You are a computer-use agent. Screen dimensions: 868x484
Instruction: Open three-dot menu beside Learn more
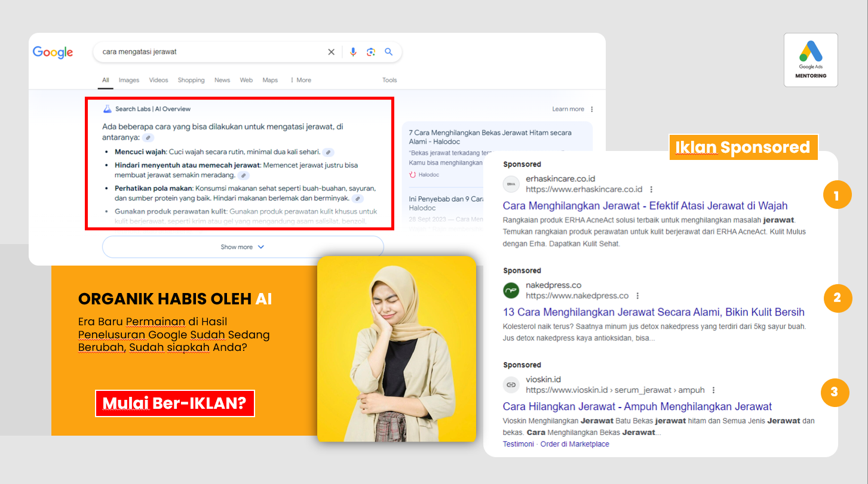(592, 109)
